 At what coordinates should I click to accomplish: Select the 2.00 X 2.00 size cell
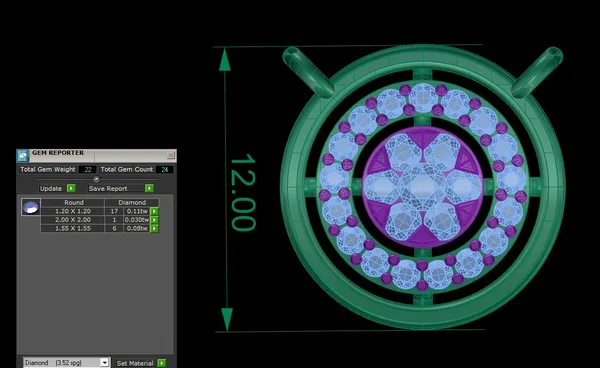(x=73, y=220)
